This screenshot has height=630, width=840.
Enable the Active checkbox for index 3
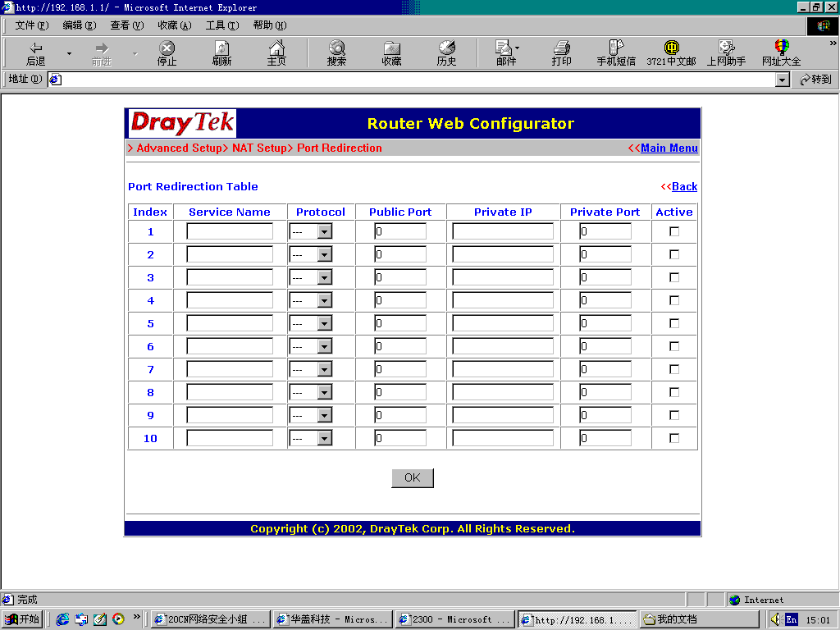674,277
